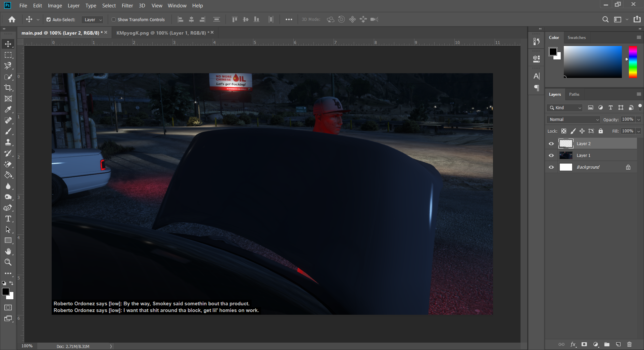Toggle the Auto-Select checkbox
This screenshot has width=644, height=350.
[x=49, y=20]
